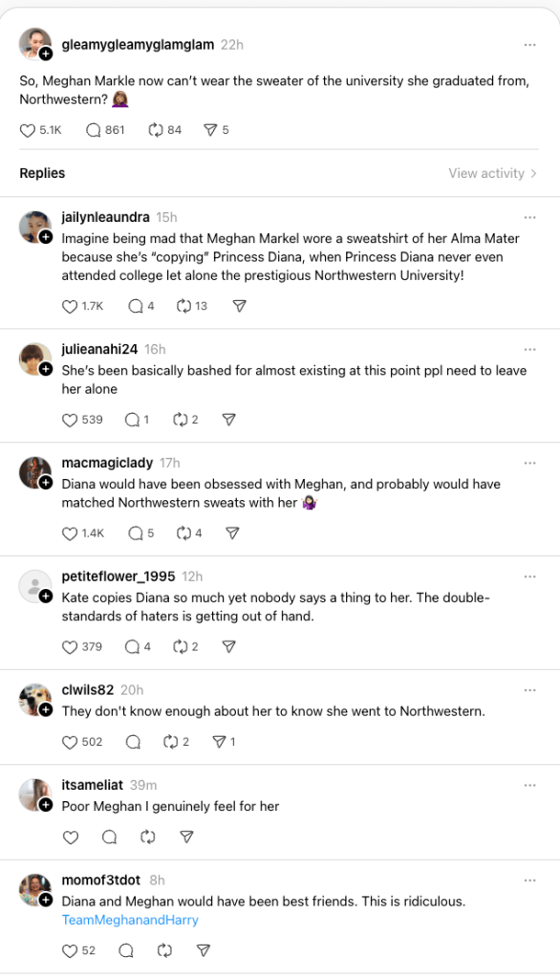
Task: Like itsameliat's reply
Action: (70, 837)
